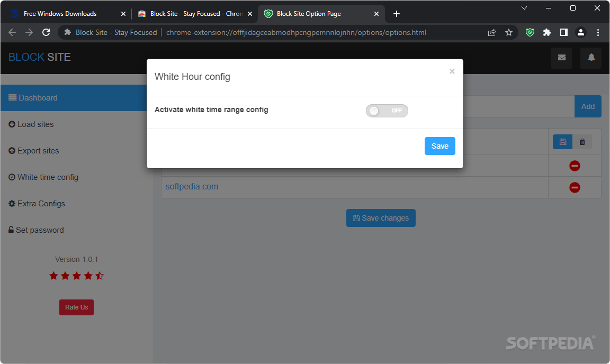Image resolution: width=610 pixels, height=364 pixels.
Task: Click the trash delete icon above the site list
Action: 582,142
